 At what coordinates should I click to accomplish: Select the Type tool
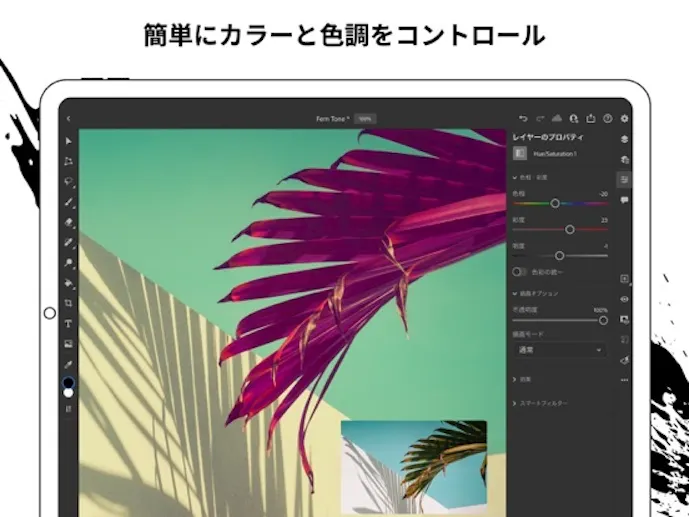pyautogui.click(x=69, y=324)
